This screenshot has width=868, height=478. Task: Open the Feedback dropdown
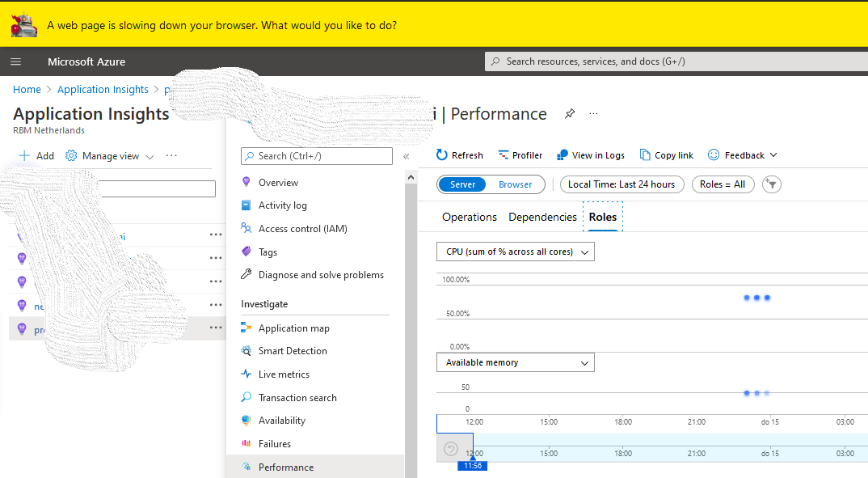[x=743, y=155]
